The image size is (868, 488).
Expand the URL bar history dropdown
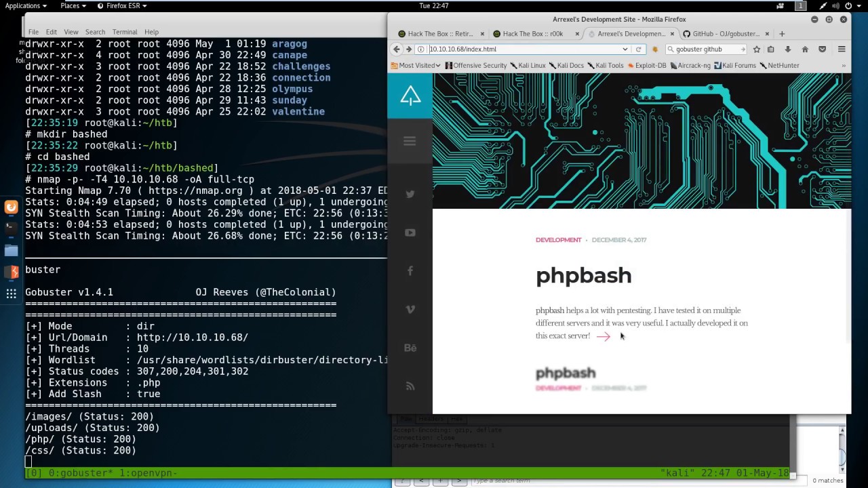[x=625, y=49]
